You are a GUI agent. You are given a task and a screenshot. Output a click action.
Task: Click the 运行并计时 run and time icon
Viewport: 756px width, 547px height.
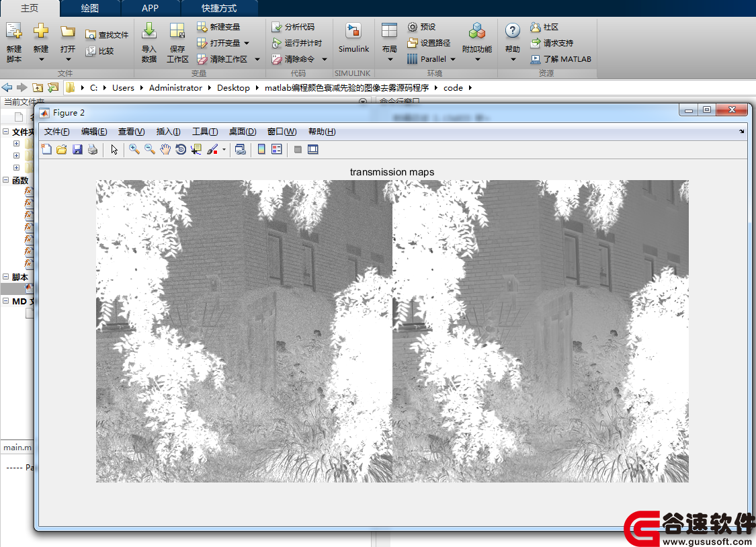(x=277, y=43)
